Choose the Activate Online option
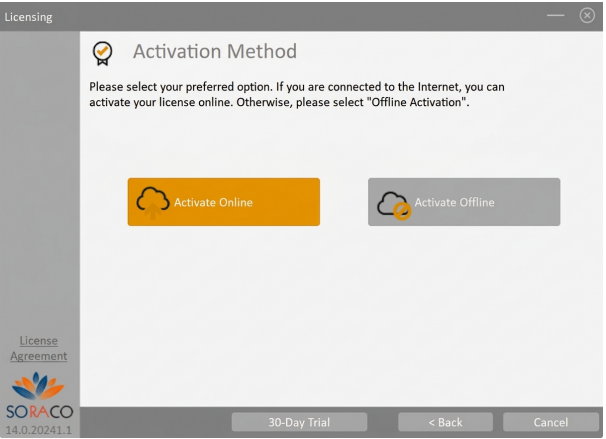This screenshot has height=439, width=606. [223, 202]
